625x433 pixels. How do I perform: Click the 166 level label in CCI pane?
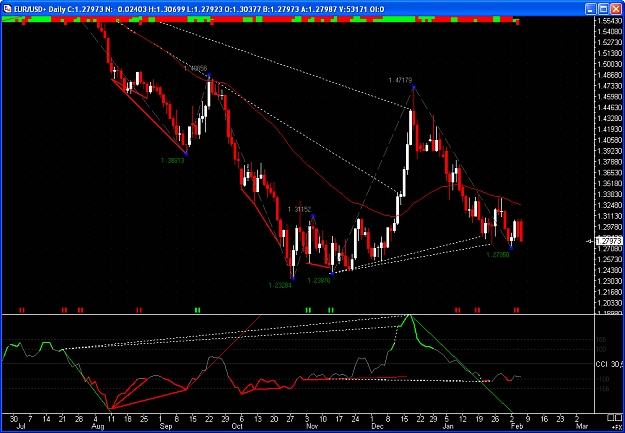(x=601, y=340)
